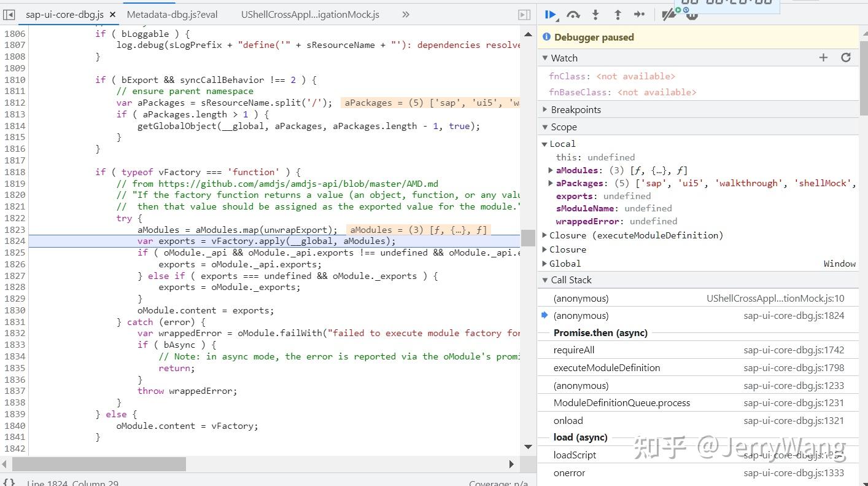Click the Step out of current function icon
868x486 pixels.
[x=618, y=14]
